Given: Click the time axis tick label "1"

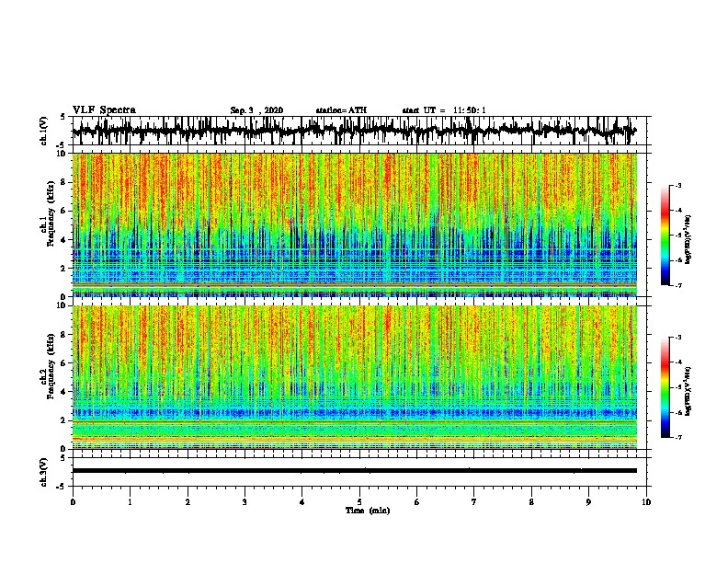Looking at the screenshot, I should click(x=131, y=502).
